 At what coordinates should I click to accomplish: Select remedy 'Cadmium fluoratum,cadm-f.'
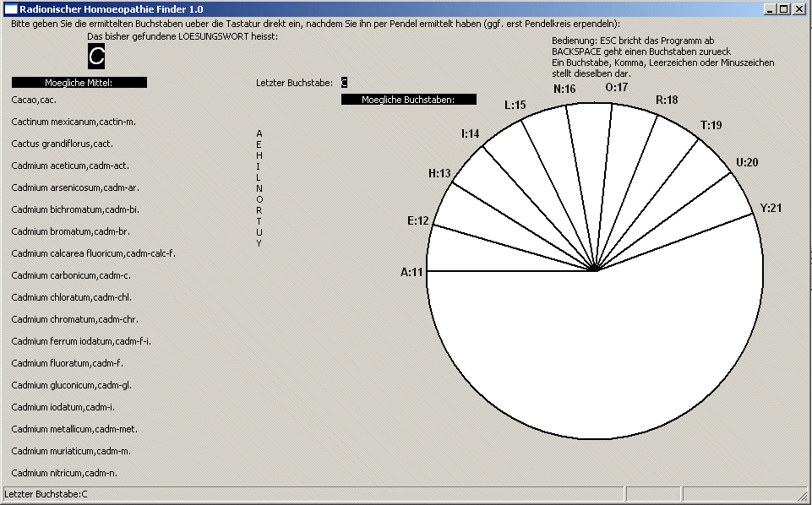(68, 363)
